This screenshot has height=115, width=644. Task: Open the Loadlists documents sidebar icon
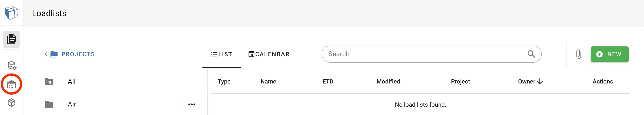pyautogui.click(x=12, y=39)
